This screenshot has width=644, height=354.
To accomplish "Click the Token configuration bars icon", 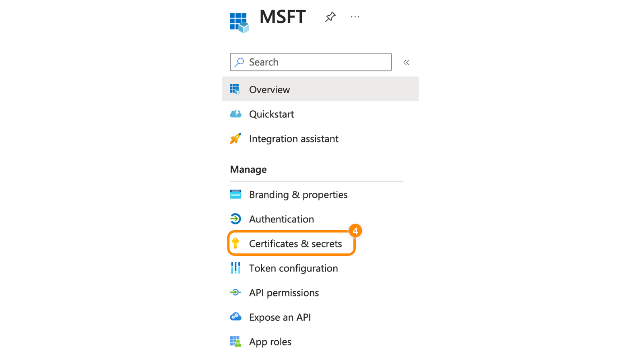I will click(x=235, y=268).
